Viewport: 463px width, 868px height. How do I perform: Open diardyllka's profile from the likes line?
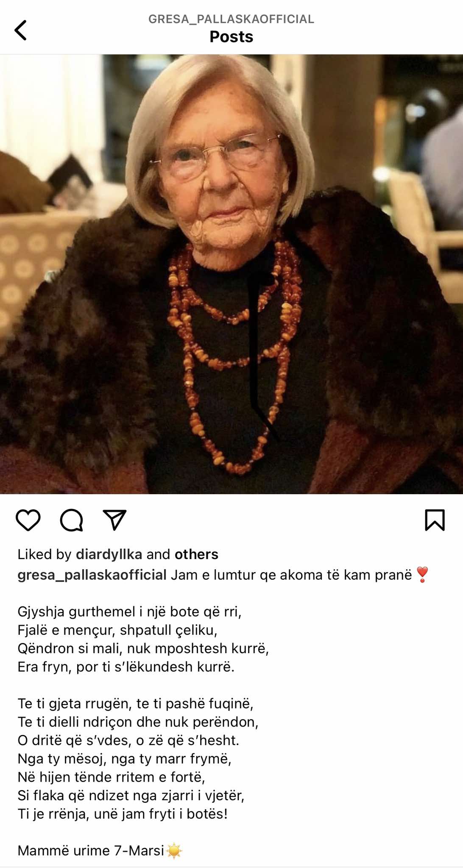109,554
